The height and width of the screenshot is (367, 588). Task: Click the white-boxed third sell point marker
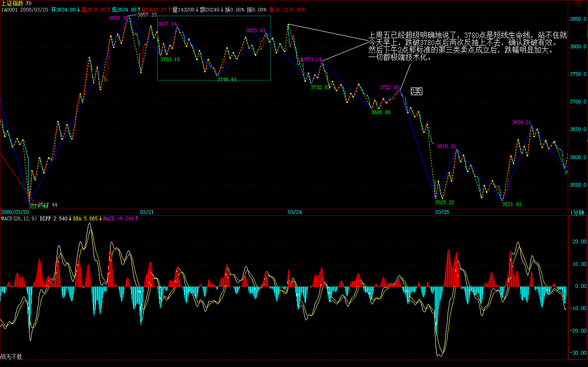[416, 92]
